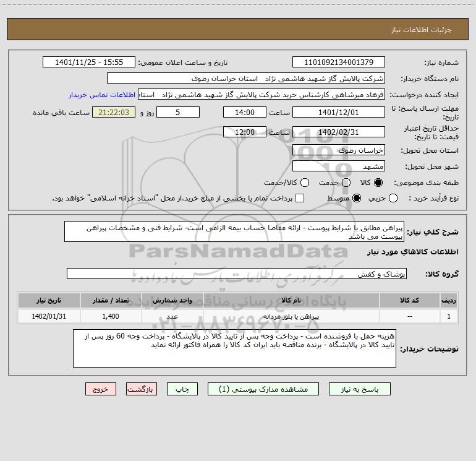Click the کد کالا column header
The image size is (476, 461).
409,300
